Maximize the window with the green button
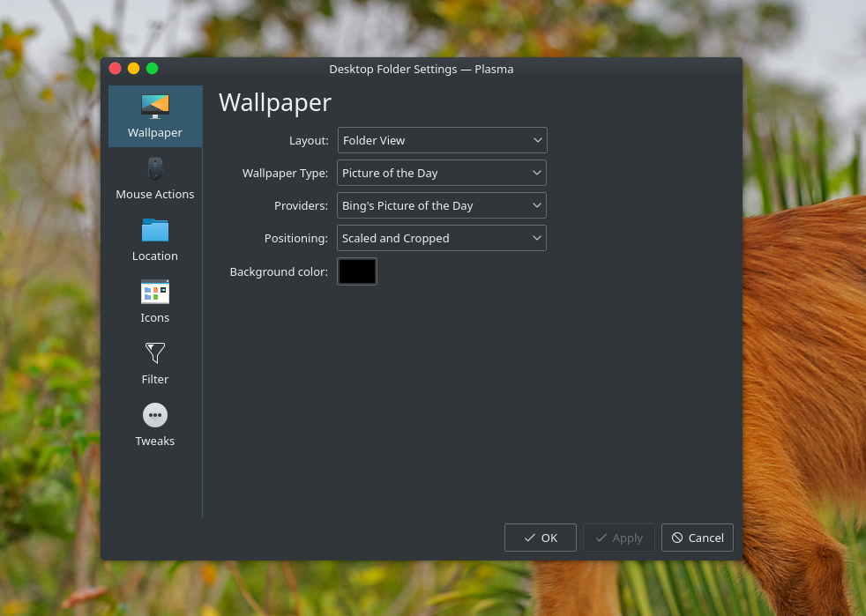 [x=153, y=69]
